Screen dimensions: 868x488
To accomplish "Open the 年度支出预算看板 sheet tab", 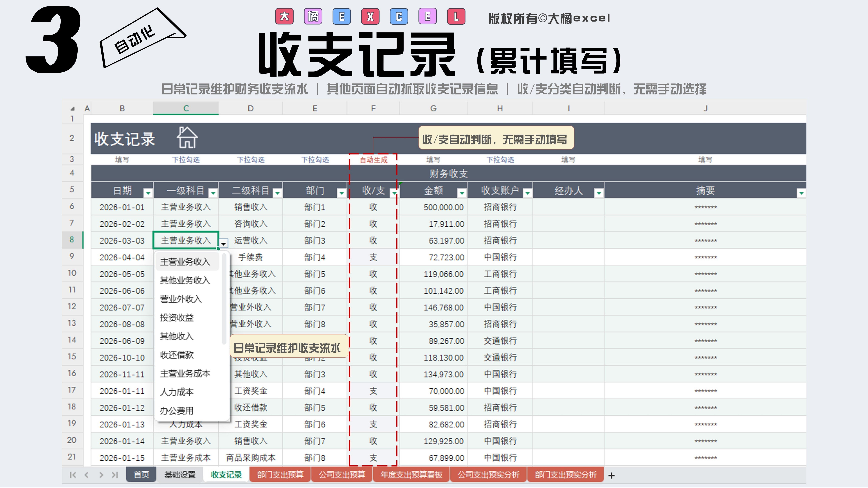I will 411,475.
